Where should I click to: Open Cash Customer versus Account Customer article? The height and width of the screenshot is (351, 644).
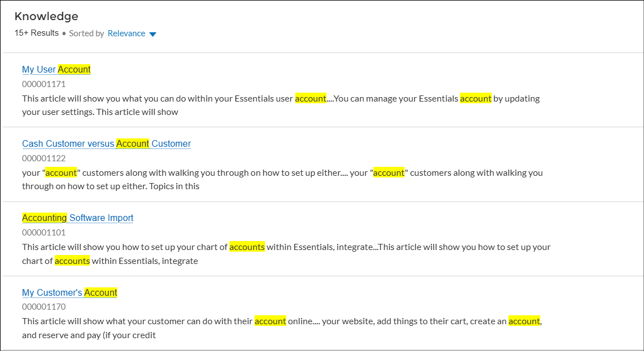click(106, 143)
